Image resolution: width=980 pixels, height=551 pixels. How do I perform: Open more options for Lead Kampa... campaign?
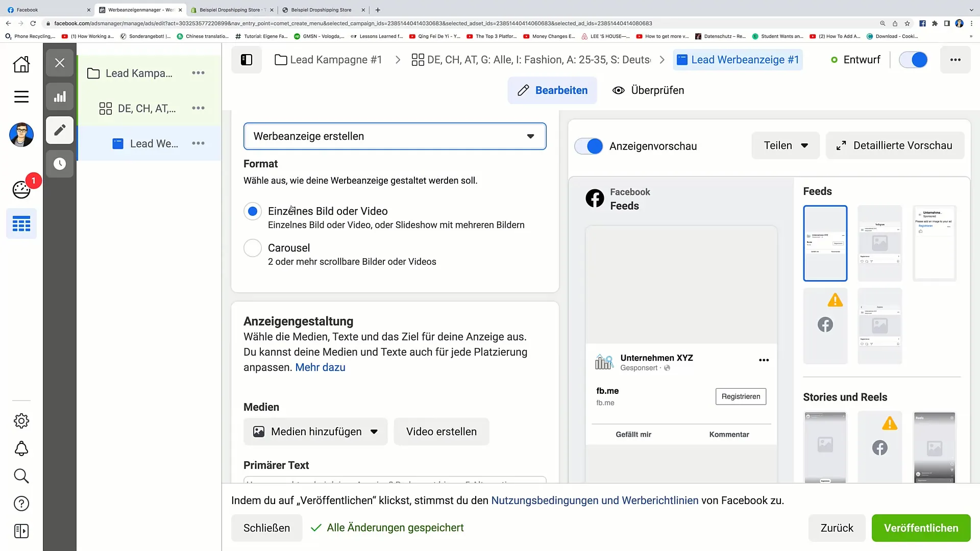198,73
